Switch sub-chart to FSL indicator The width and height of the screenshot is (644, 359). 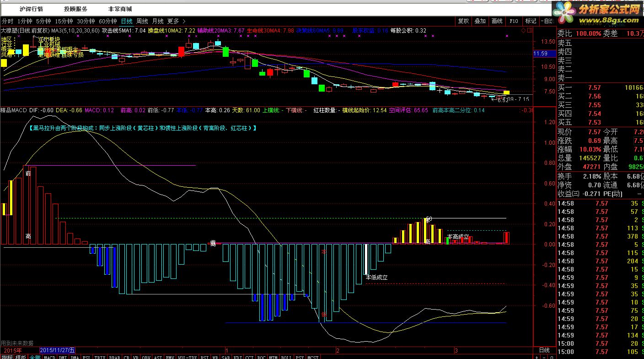pyautogui.click(x=87, y=356)
